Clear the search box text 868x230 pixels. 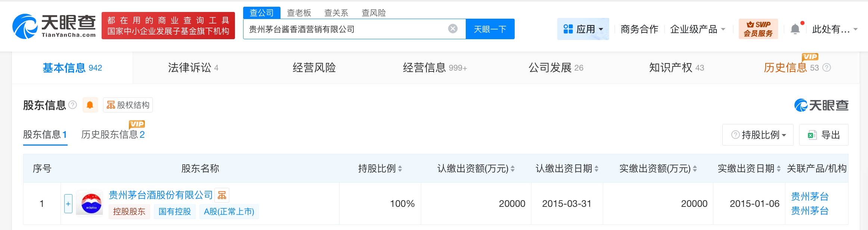(x=453, y=29)
